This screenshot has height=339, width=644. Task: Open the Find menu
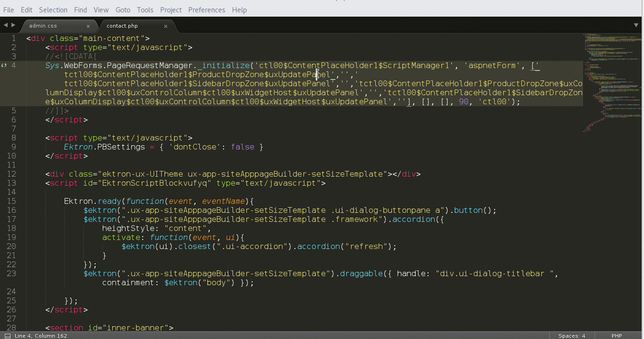pyautogui.click(x=80, y=10)
